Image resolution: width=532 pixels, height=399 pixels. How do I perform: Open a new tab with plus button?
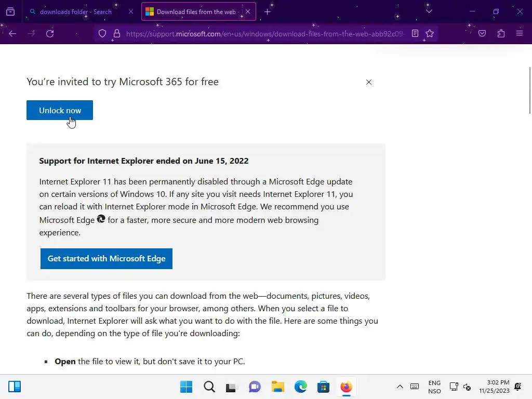pyautogui.click(x=268, y=12)
